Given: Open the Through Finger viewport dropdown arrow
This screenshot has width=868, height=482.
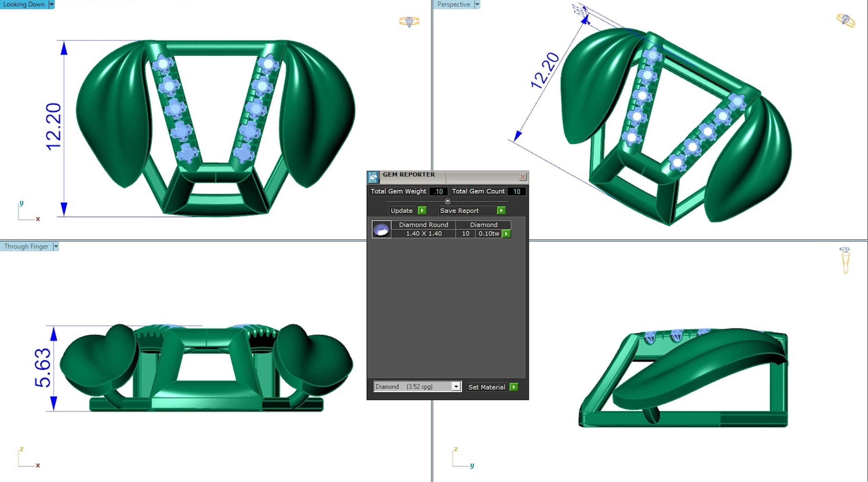Looking at the screenshot, I should pos(56,246).
